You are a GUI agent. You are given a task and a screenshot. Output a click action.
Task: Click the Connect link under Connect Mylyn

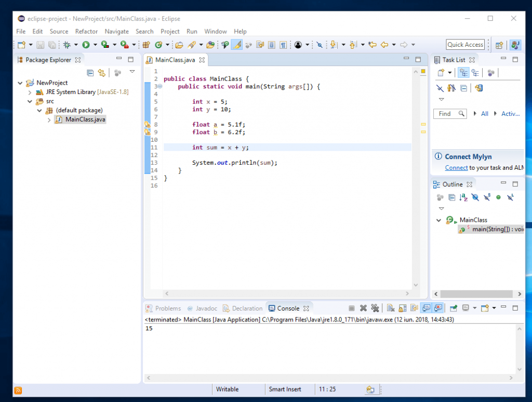(456, 167)
